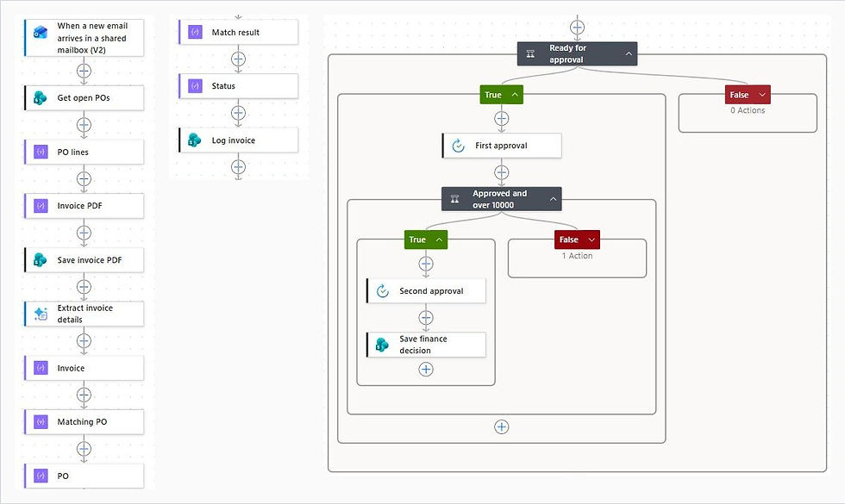Click the "0 Actions" label
Image resolution: width=845 pixels, height=504 pixels.
click(748, 110)
